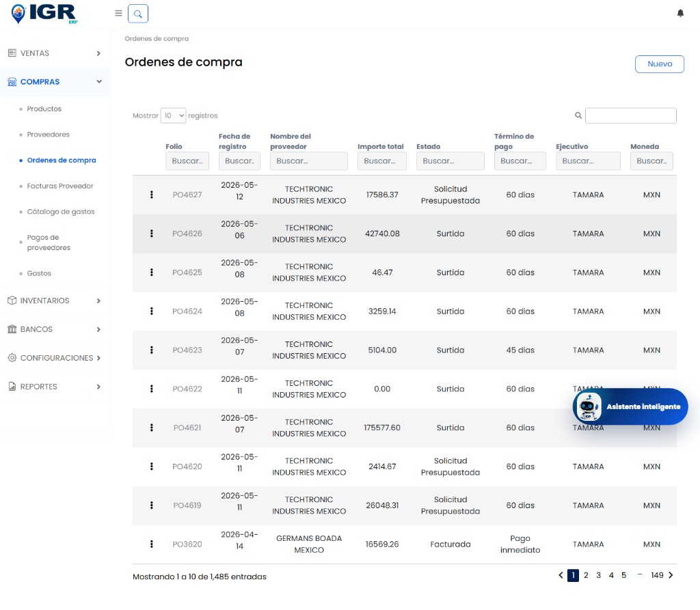
Task: Sort by Folio column header
Action: pyautogui.click(x=174, y=146)
